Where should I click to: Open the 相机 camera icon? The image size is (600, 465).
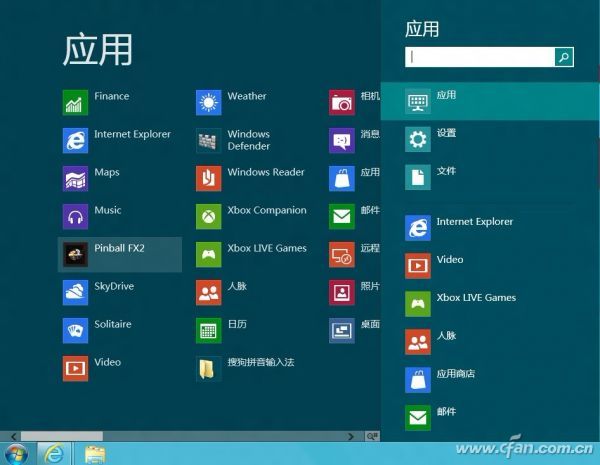[x=342, y=103]
